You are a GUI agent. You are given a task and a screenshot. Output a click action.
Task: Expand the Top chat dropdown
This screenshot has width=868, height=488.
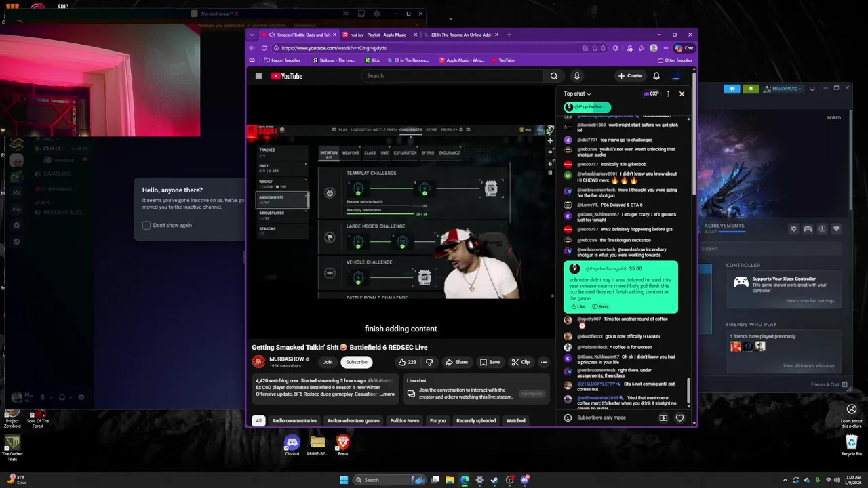(x=577, y=94)
